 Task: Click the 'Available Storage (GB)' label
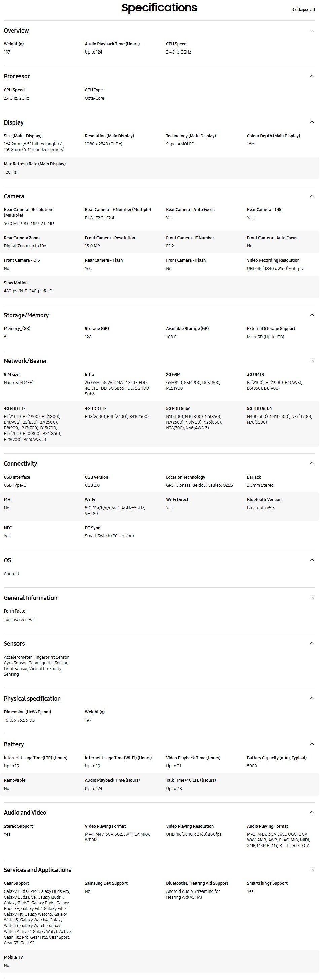[x=187, y=329]
